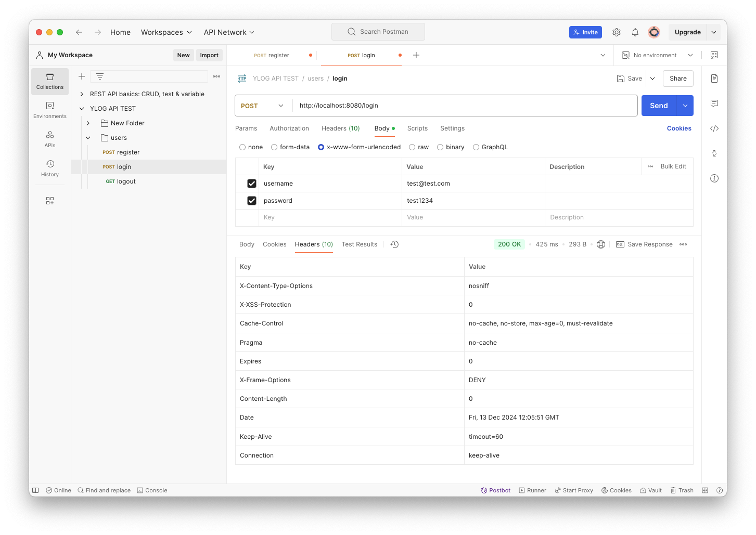Uncheck the username parameter checkbox

click(x=252, y=184)
